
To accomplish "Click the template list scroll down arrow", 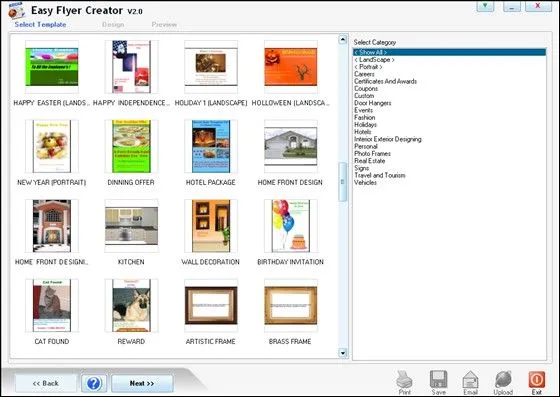I will point(342,353).
